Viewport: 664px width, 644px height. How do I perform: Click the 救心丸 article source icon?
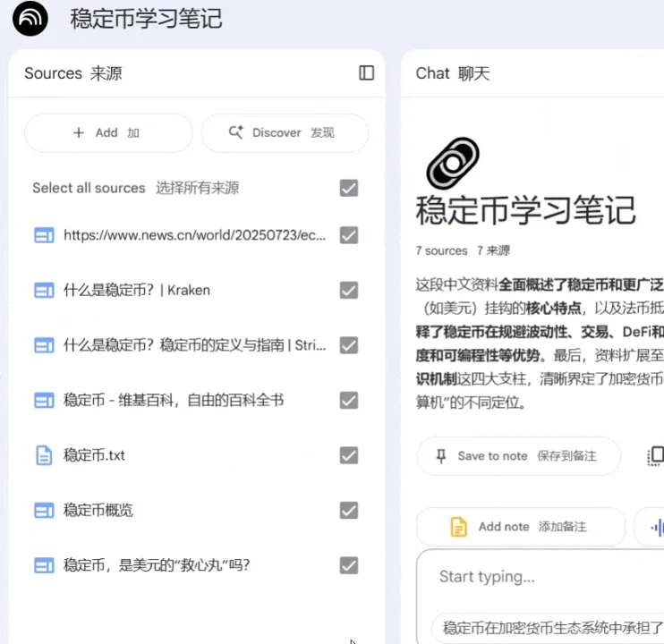(x=44, y=565)
